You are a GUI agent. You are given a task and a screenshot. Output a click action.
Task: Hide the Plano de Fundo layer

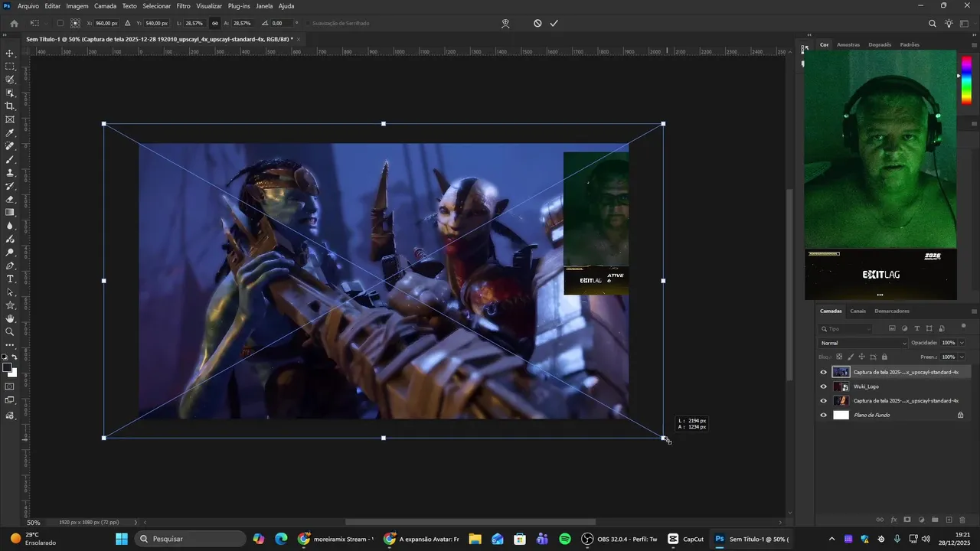tap(824, 415)
